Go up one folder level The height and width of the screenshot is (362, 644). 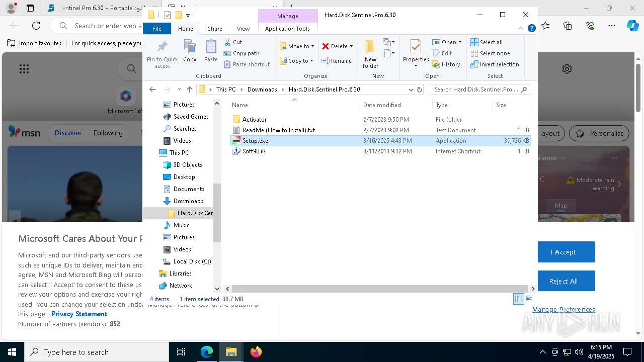(x=190, y=89)
